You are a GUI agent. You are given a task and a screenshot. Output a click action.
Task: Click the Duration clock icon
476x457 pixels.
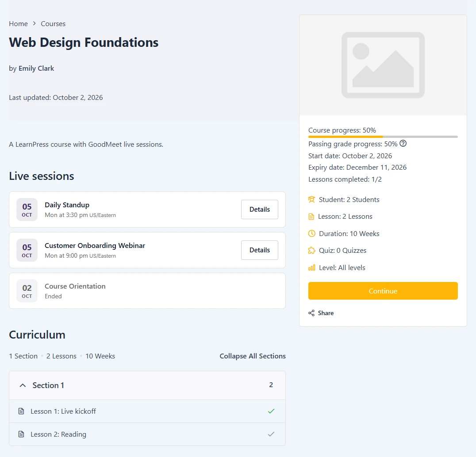312,233
